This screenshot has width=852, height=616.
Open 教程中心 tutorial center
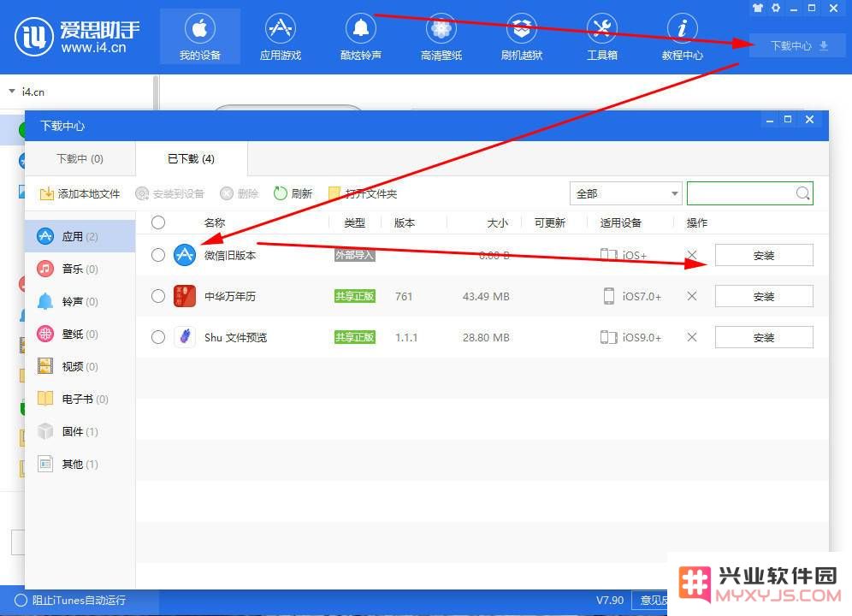pos(683,37)
